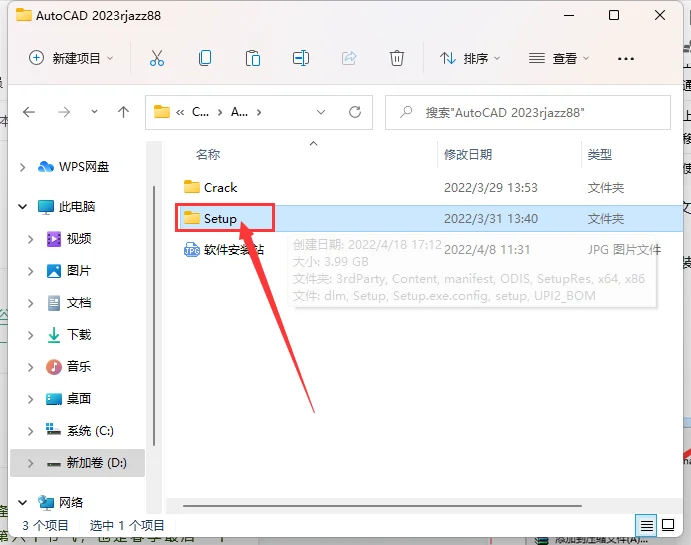Image resolution: width=691 pixels, height=545 pixels.
Task: Open 视频 folder in navigation pane
Action: 69,239
